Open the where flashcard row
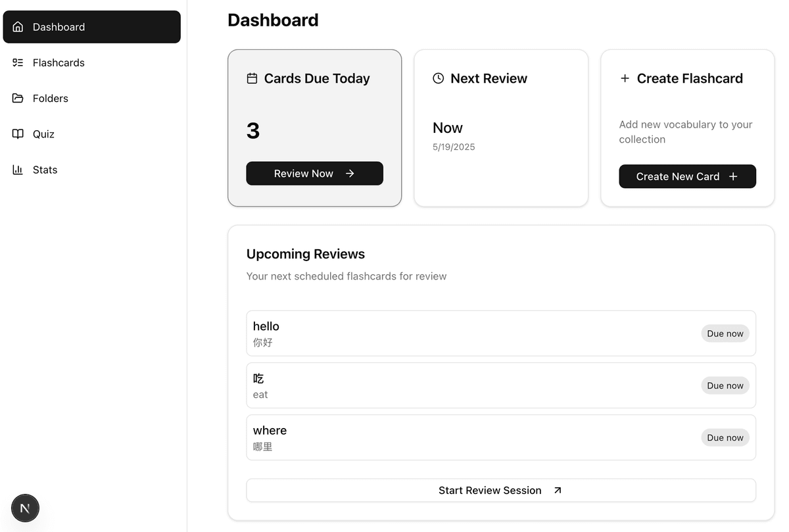 (501, 437)
